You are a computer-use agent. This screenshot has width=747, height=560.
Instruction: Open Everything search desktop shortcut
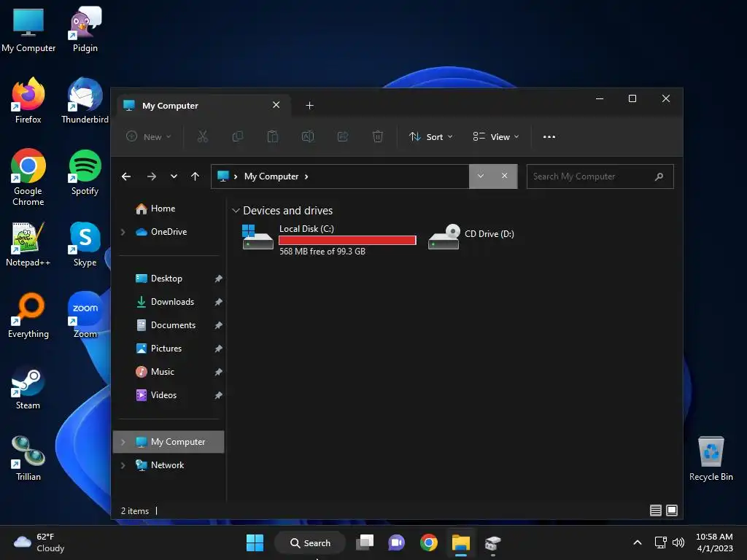(28, 315)
